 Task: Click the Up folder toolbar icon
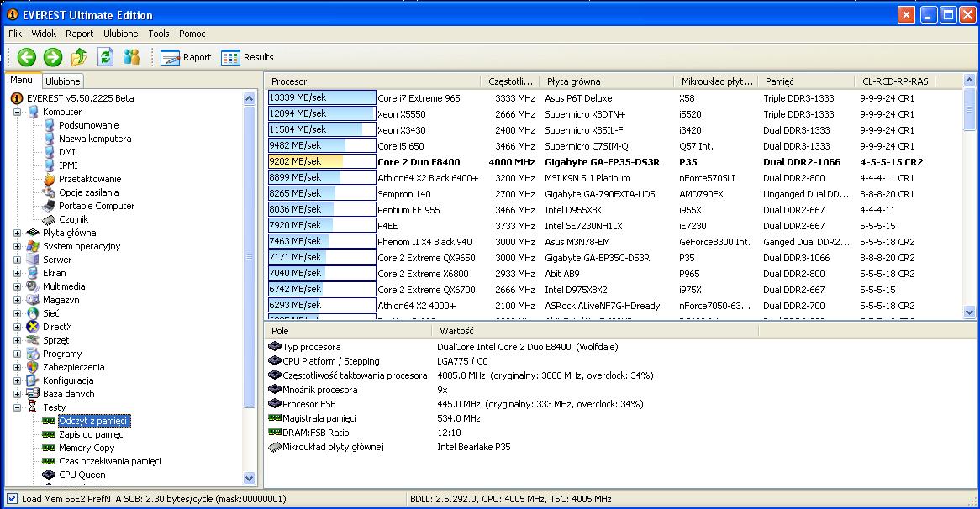pyautogui.click(x=79, y=57)
